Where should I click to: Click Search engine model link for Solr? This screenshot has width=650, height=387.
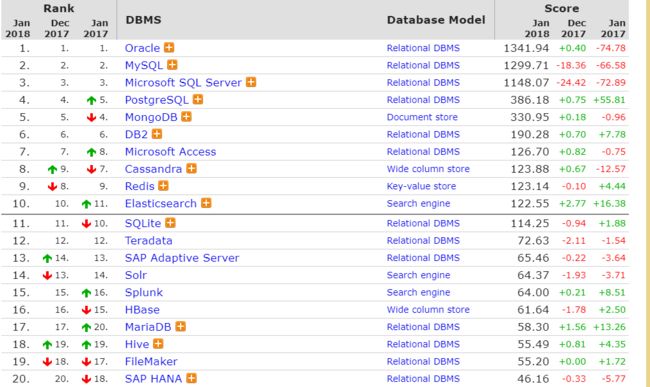click(418, 275)
